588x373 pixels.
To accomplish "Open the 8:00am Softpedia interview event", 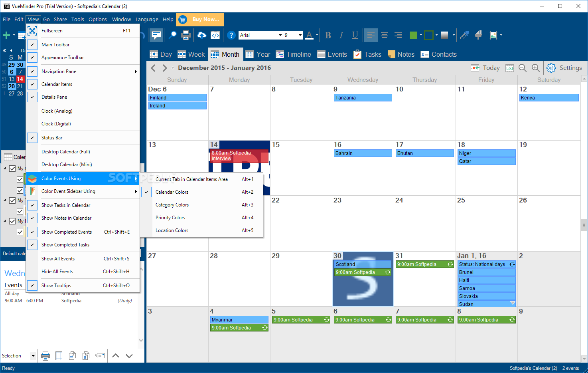I will (239, 156).
